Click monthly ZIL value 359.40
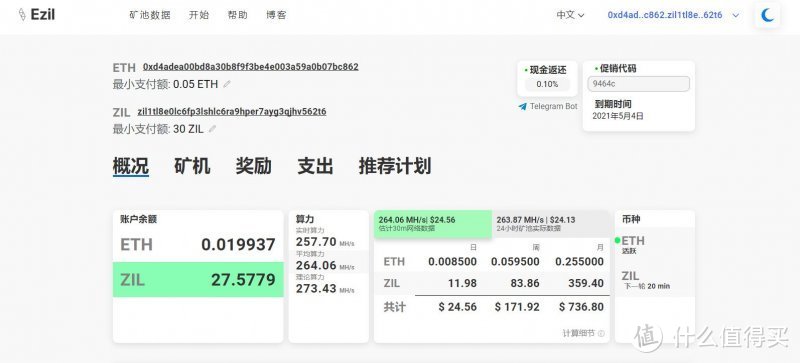The width and height of the screenshot is (800, 363). click(586, 283)
